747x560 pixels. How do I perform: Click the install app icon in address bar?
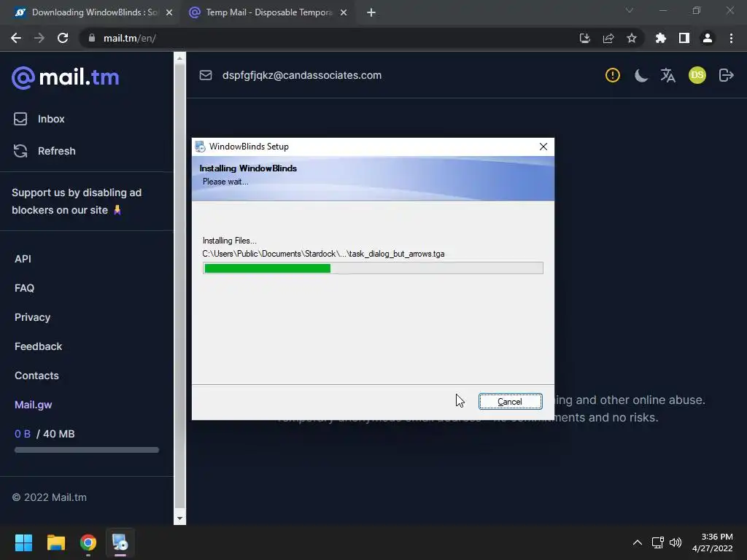[585, 38]
